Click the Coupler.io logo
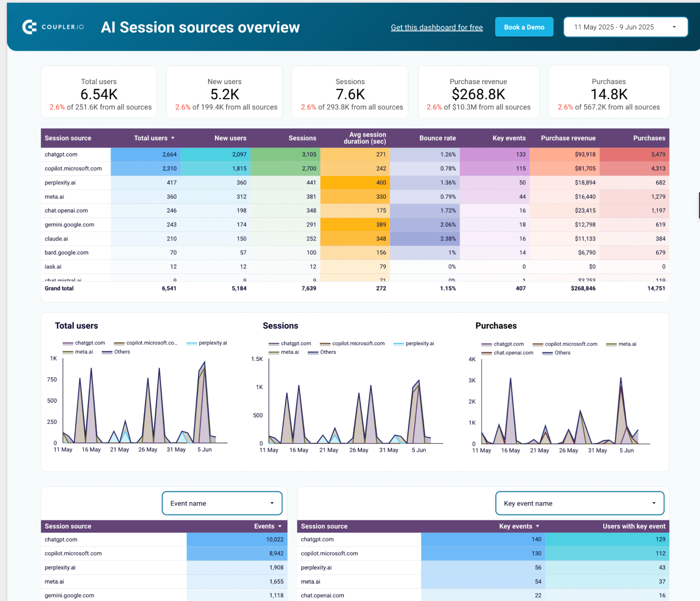 (x=53, y=27)
